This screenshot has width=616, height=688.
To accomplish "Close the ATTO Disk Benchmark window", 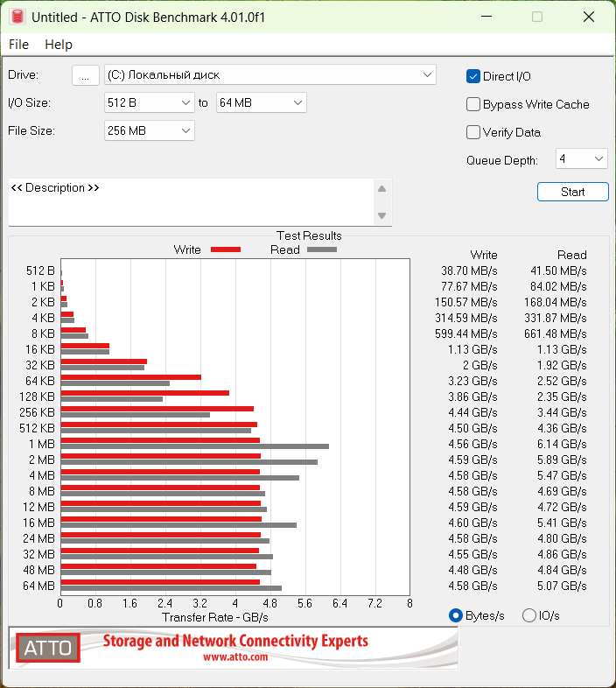I will click(588, 17).
